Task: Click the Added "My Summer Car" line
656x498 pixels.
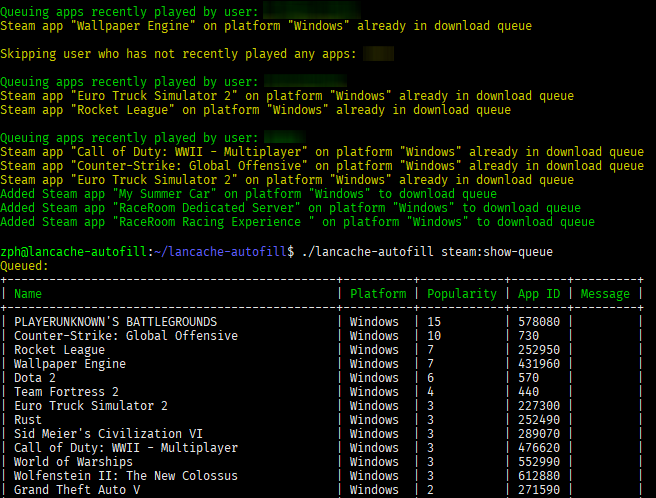Action: (249, 194)
